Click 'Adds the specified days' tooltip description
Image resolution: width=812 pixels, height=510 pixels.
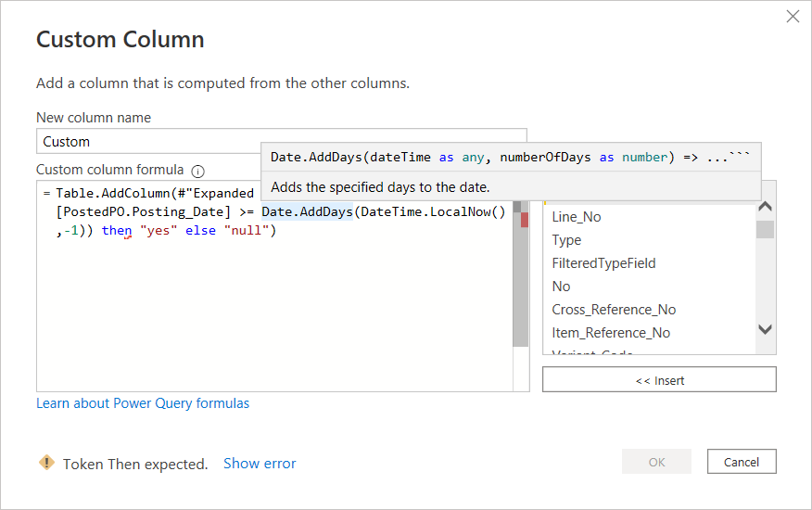tap(380, 187)
